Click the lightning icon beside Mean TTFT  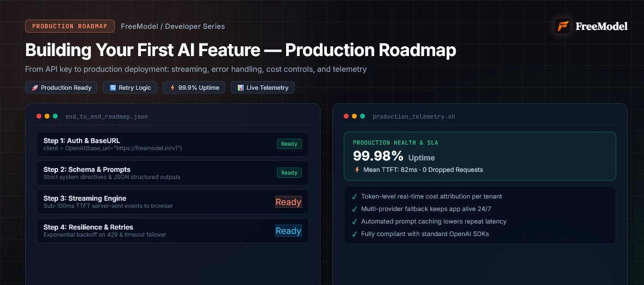pyautogui.click(x=357, y=170)
